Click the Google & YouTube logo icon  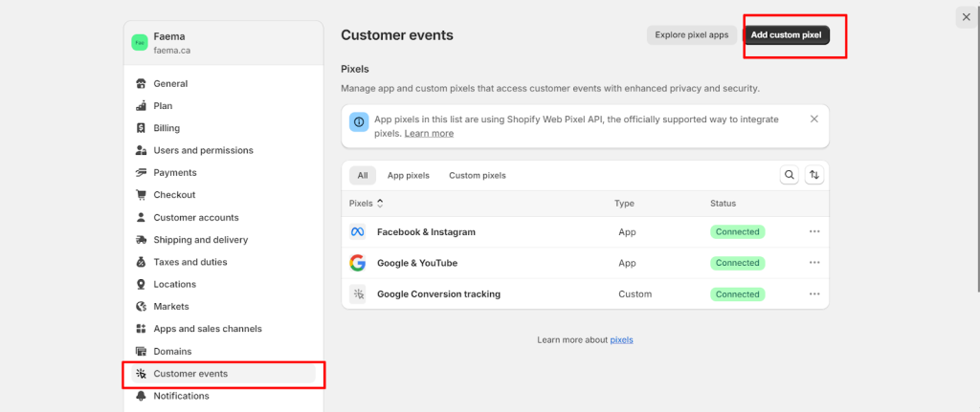(x=357, y=263)
